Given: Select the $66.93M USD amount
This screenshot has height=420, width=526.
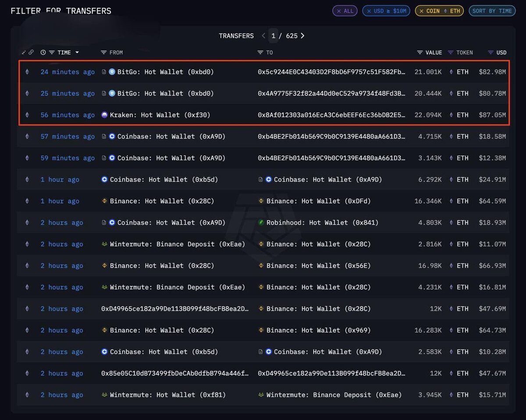Looking at the screenshot, I should pyautogui.click(x=492, y=265).
